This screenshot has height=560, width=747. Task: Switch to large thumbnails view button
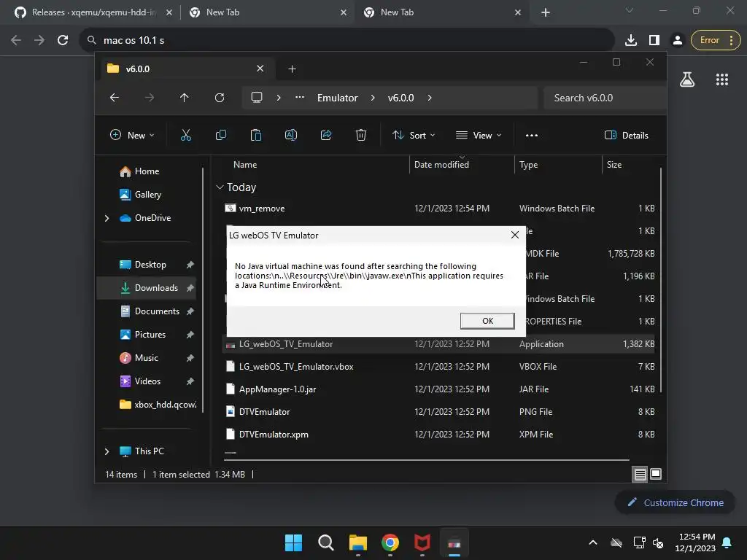click(656, 474)
